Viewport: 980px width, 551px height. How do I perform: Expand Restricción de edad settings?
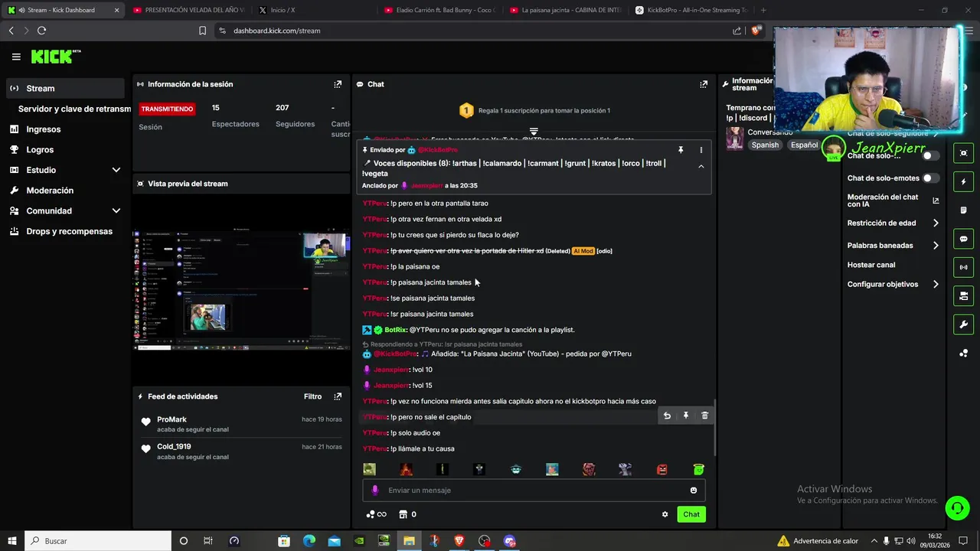(893, 223)
